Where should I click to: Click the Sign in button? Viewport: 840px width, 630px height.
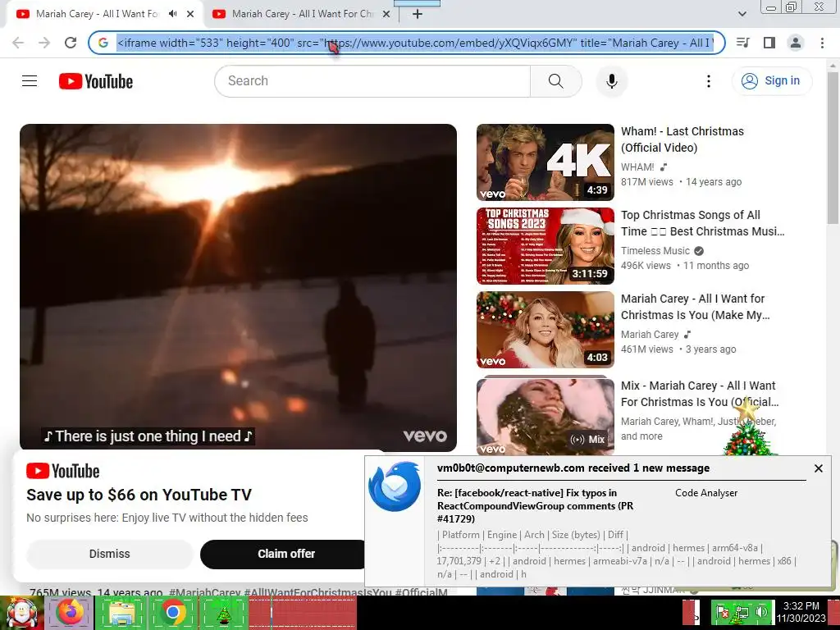(771, 81)
